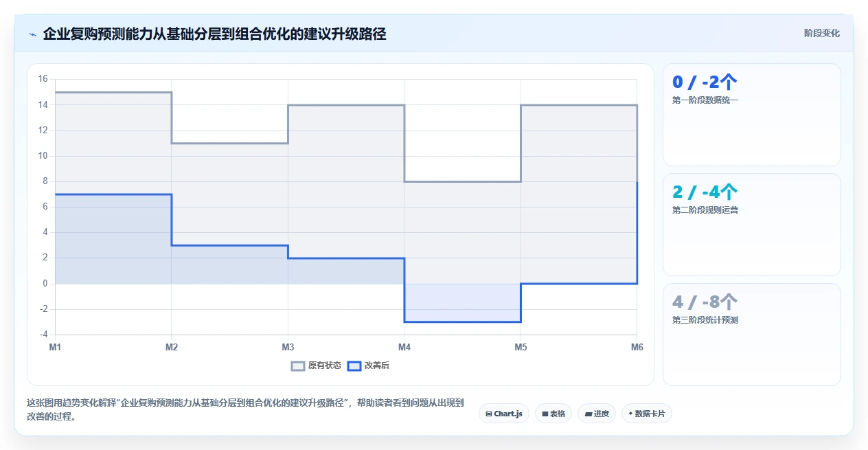Image resolution: width=868 pixels, height=450 pixels.
Task: Click the M3 axis label
Action: tap(288, 348)
